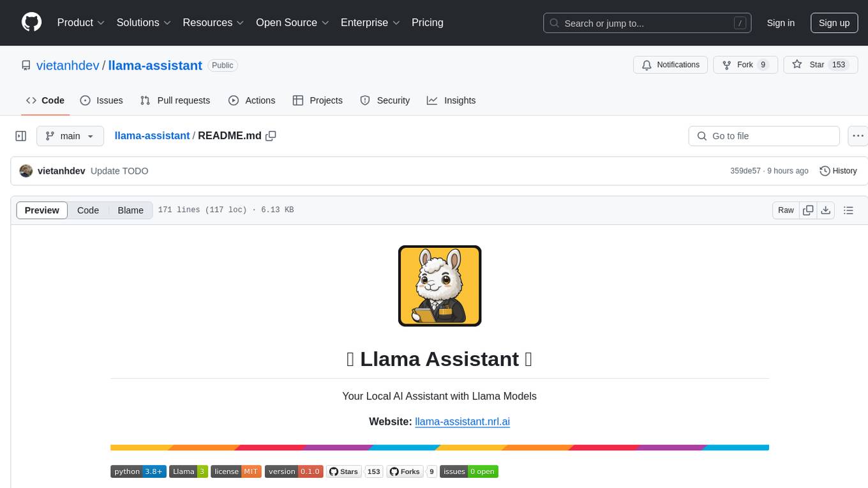Click the Llama Assistant heading
The width and height of the screenshot is (868, 488).
coord(439,359)
